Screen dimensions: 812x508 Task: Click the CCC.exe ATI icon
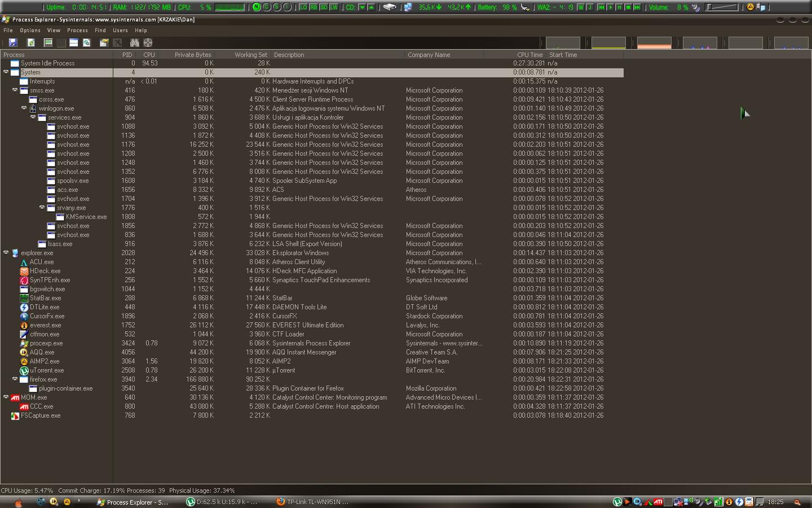(24, 407)
